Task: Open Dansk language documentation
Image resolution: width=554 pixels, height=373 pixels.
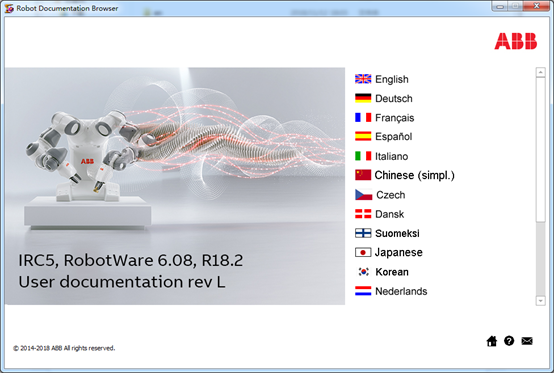Action: (x=389, y=214)
